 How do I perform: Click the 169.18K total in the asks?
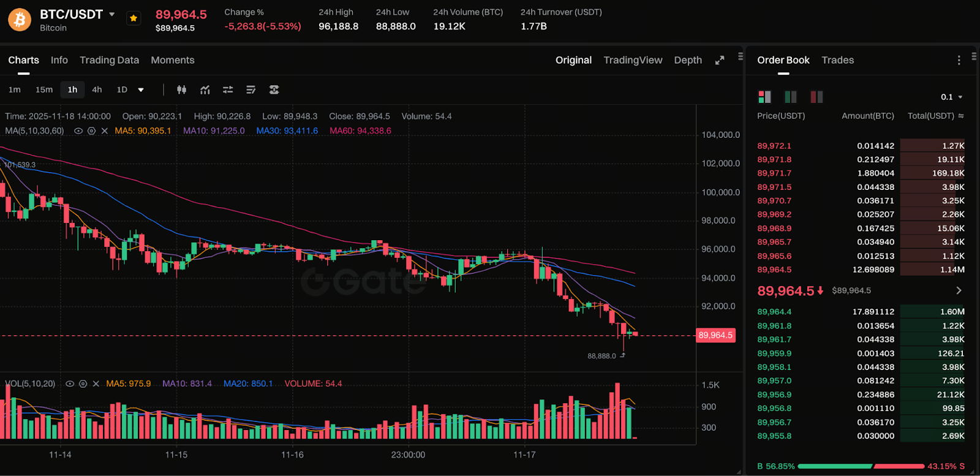948,173
